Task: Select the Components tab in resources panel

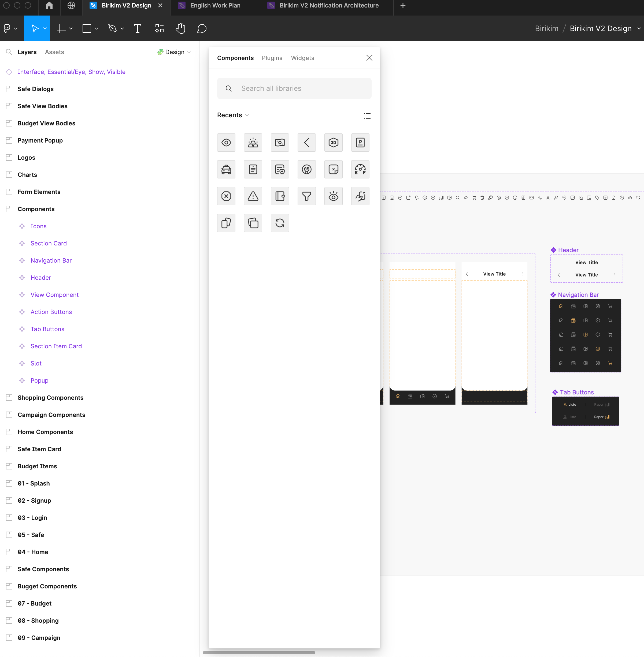Action: tap(235, 58)
